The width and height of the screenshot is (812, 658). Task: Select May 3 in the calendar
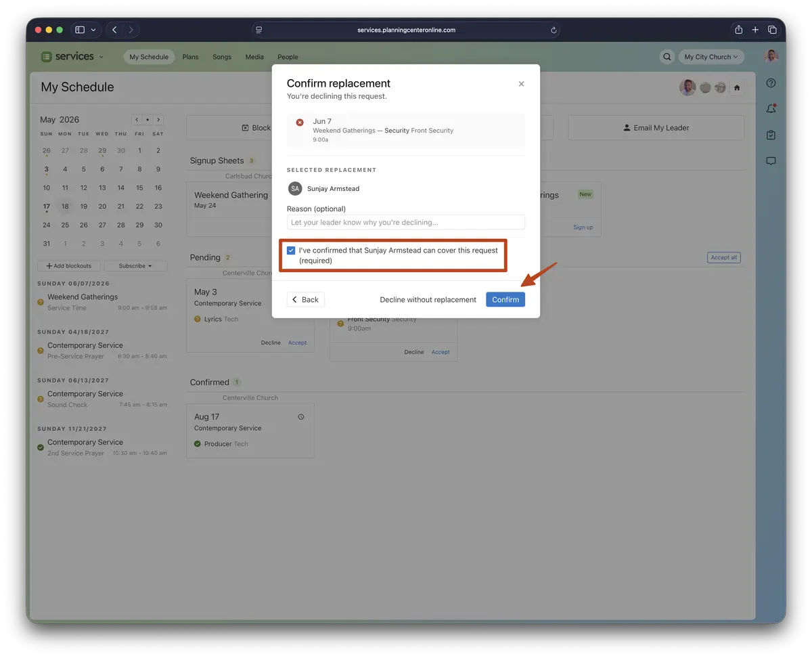[x=46, y=169]
